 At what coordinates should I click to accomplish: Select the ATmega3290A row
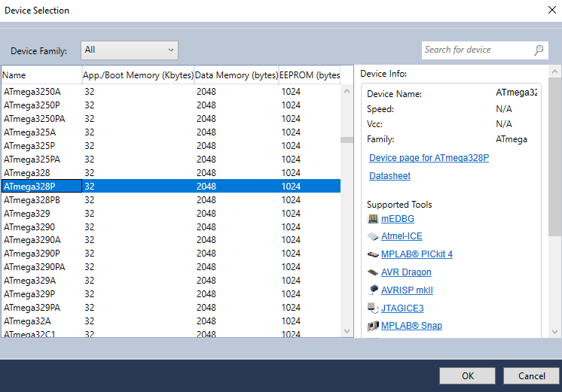pyautogui.click(x=171, y=240)
